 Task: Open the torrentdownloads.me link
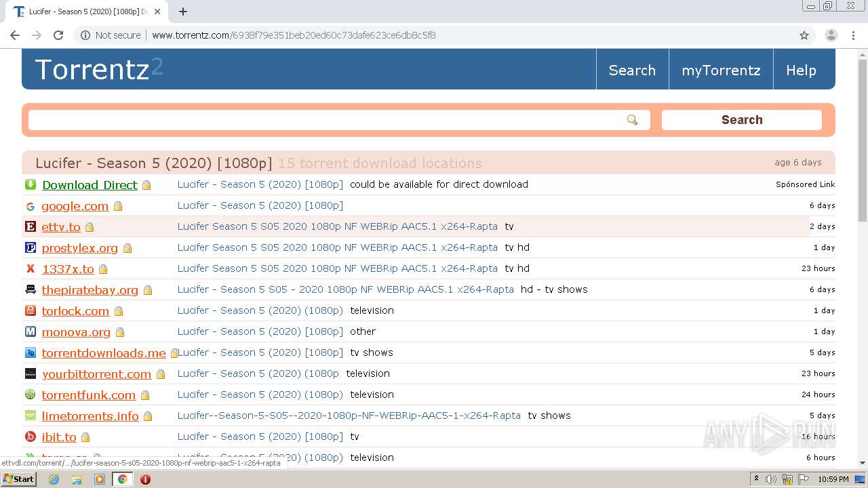coord(104,353)
